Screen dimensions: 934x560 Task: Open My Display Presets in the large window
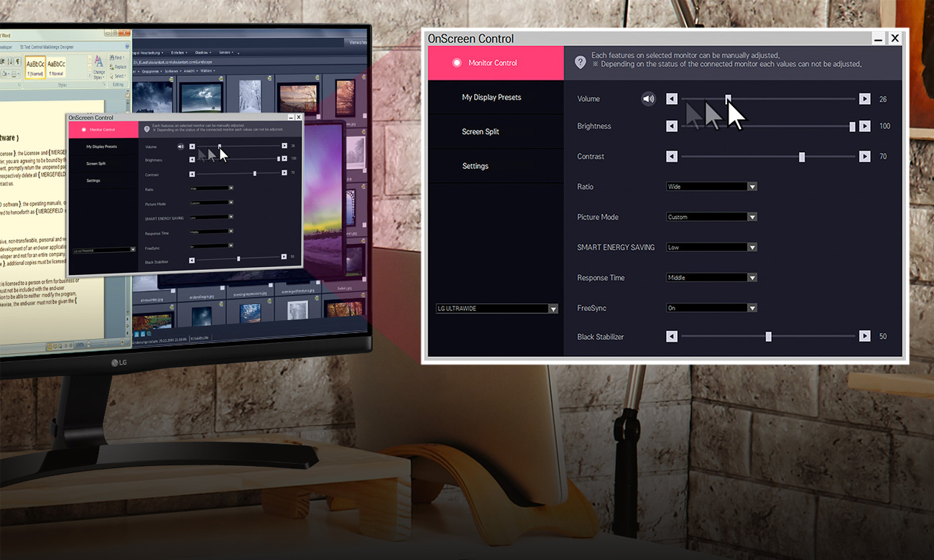click(x=496, y=98)
